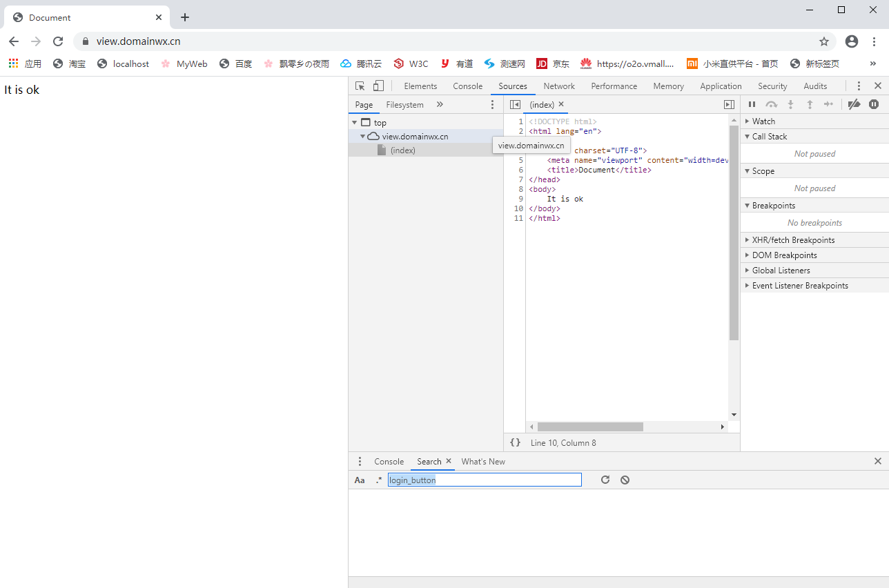Click the inspect element picker icon
The image size is (889, 588).
click(360, 86)
